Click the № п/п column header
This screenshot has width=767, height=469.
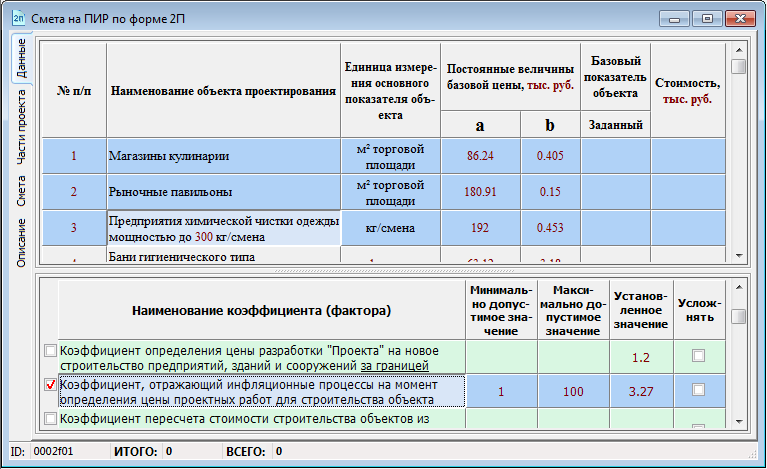pyautogui.click(x=74, y=90)
